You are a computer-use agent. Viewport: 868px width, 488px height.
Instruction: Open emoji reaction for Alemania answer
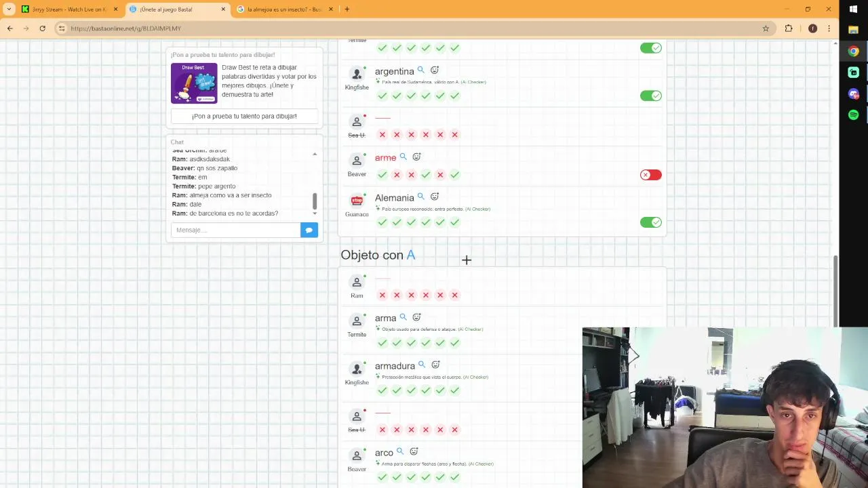coord(435,197)
